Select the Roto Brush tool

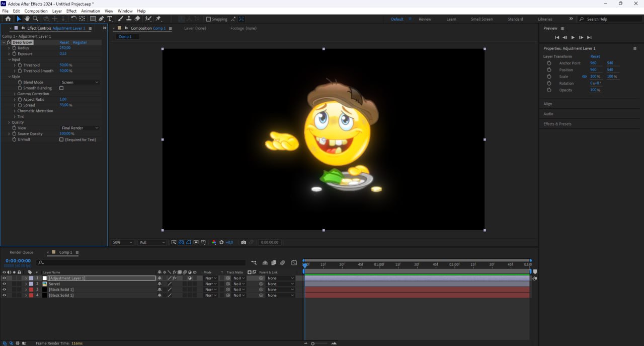pos(148,19)
